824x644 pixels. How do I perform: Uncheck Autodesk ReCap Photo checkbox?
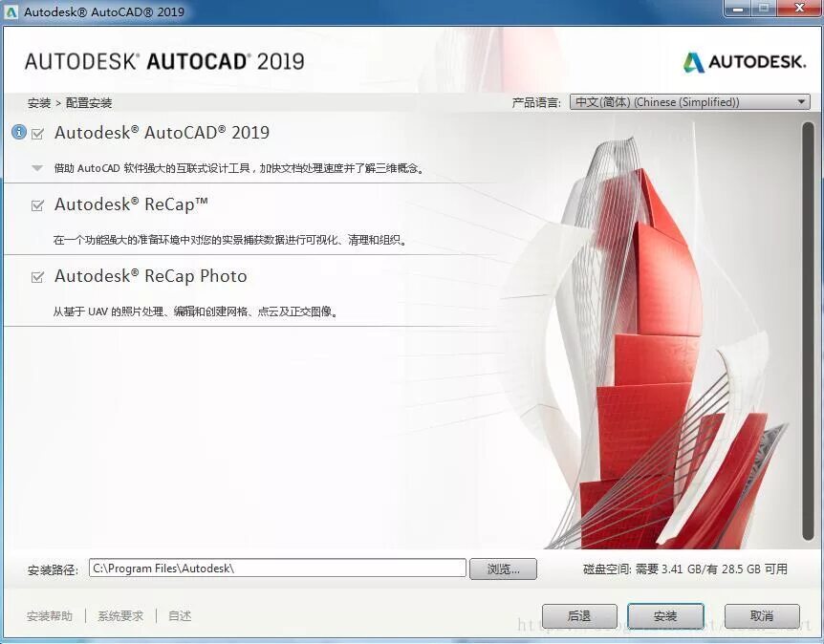click(37, 277)
